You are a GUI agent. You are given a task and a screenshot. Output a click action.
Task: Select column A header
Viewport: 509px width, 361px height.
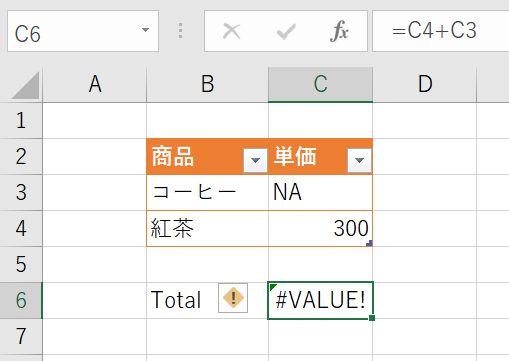click(95, 85)
